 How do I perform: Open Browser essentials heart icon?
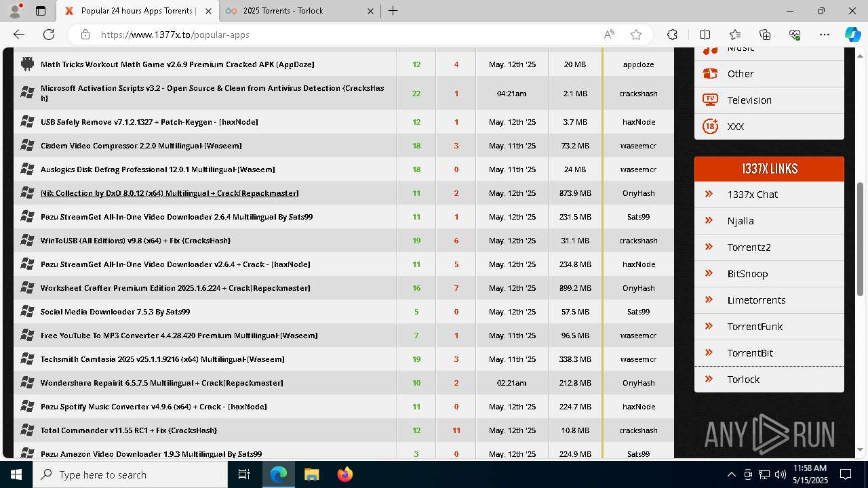795,35
